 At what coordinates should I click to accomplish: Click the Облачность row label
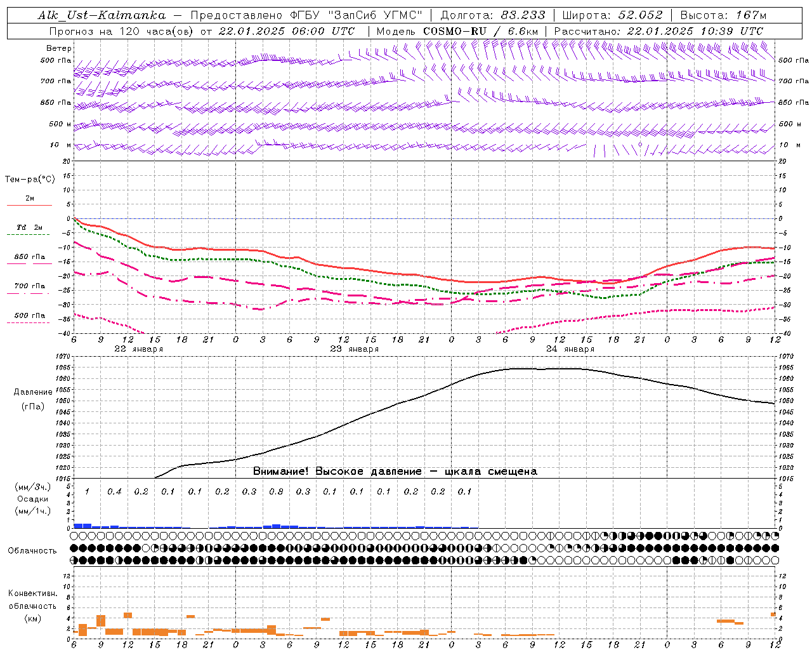[32, 551]
